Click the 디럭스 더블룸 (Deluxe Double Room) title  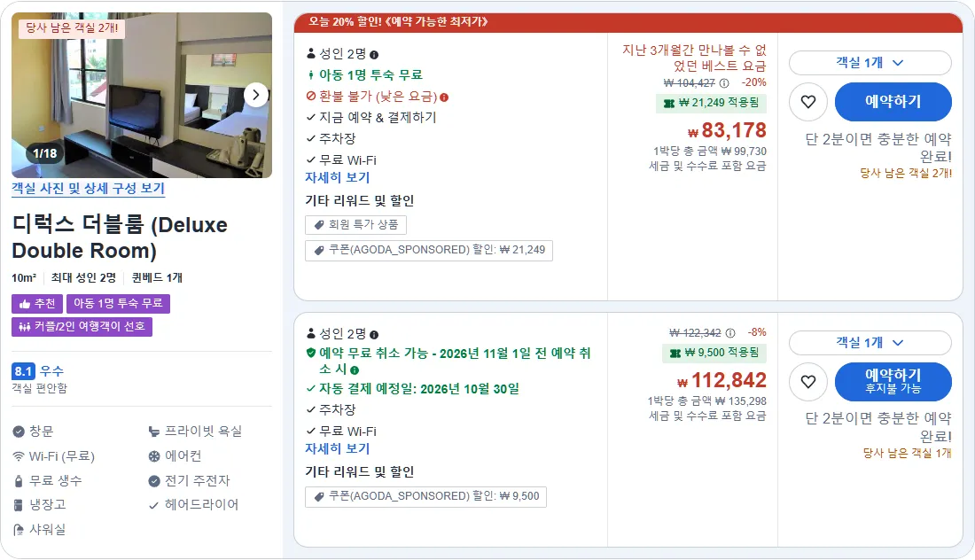(120, 237)
